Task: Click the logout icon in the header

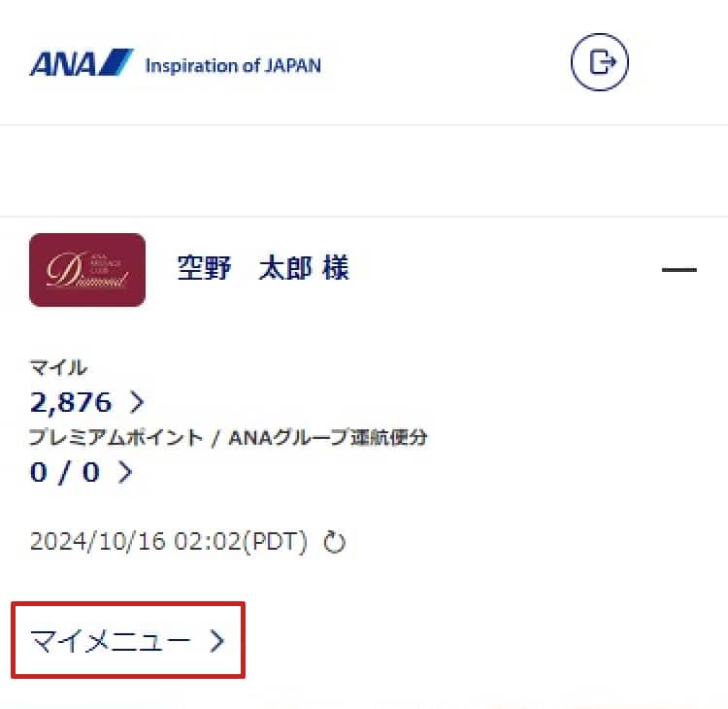Action: 600,62
